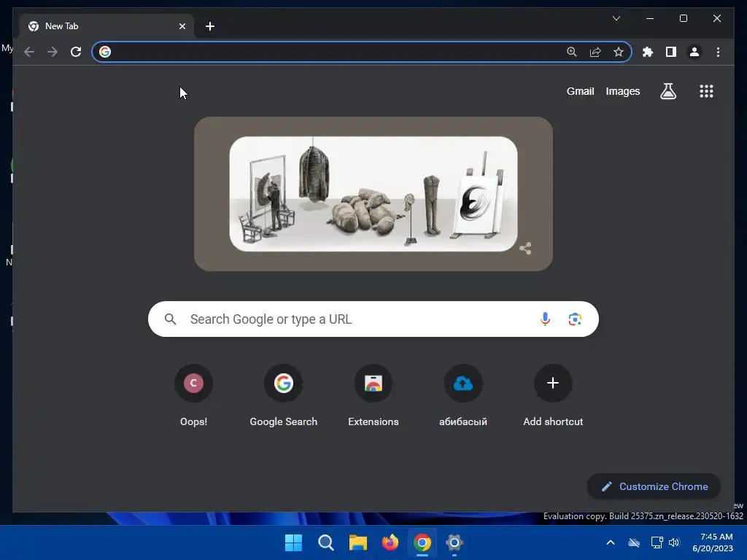The image size is (747, 560).
Task: Search by image with Google Lens
Action: point(575,319)
